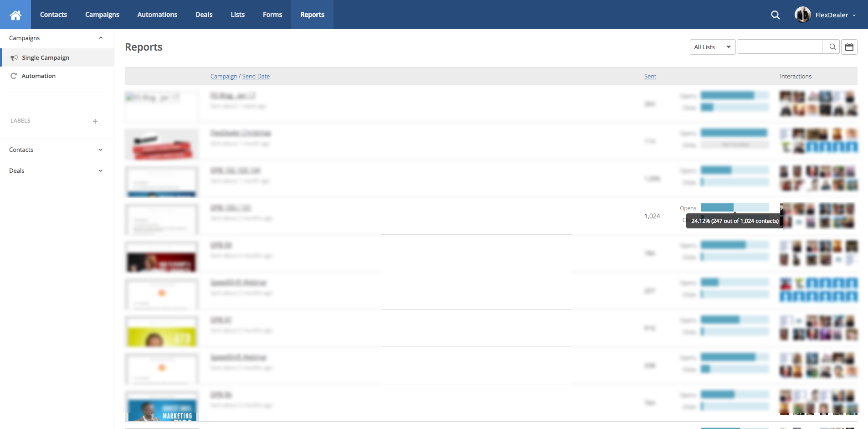Click the FlexDealer profile avatar
The image size is (868, 429).
pos(802,15)
